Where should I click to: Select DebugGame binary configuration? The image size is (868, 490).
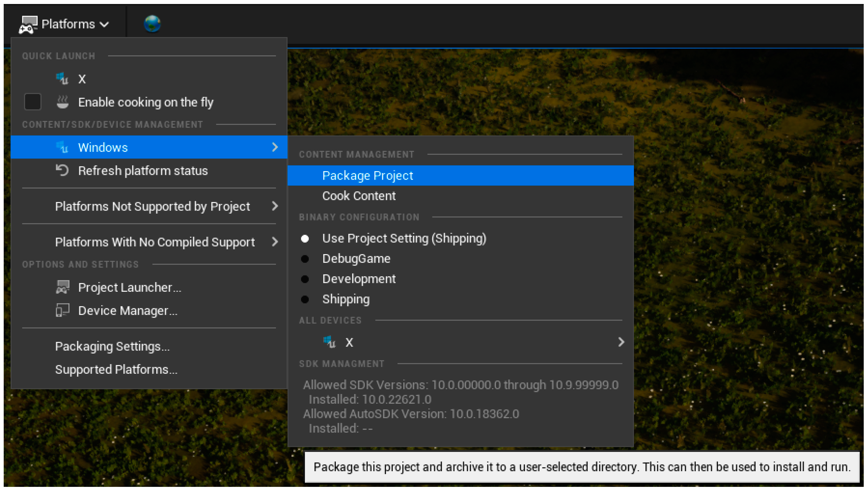pyautogui.click(x=356, y=259)
